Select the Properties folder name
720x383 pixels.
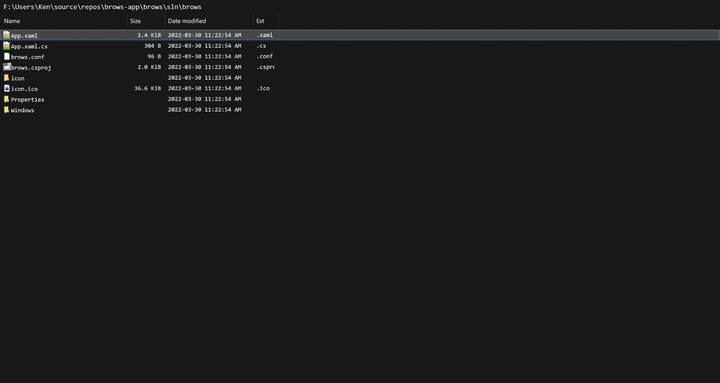[x=28, y=99]
